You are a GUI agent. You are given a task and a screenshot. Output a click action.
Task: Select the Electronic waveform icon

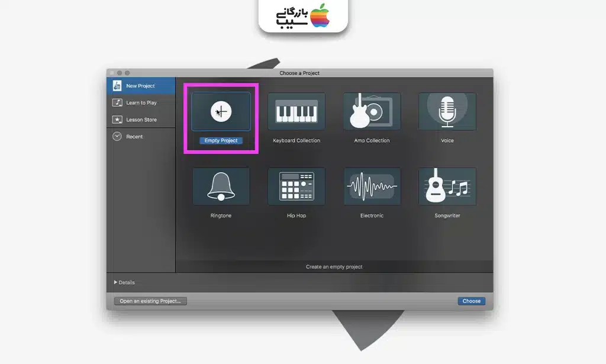point(372,186)
